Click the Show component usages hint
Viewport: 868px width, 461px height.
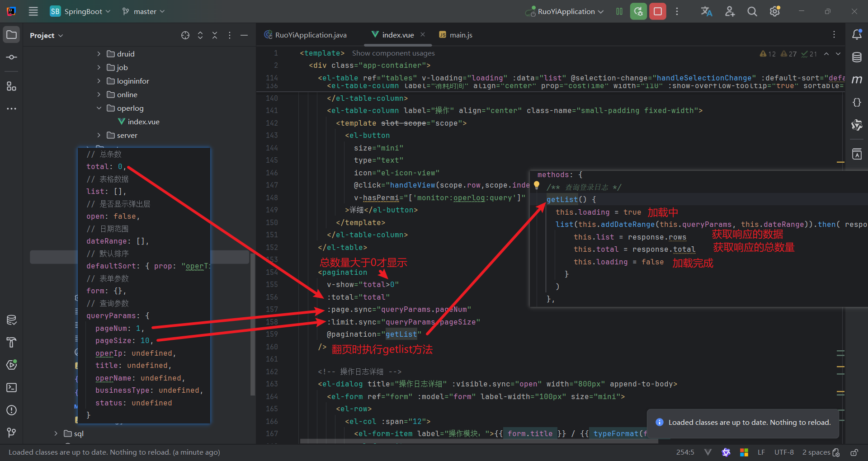393,53
